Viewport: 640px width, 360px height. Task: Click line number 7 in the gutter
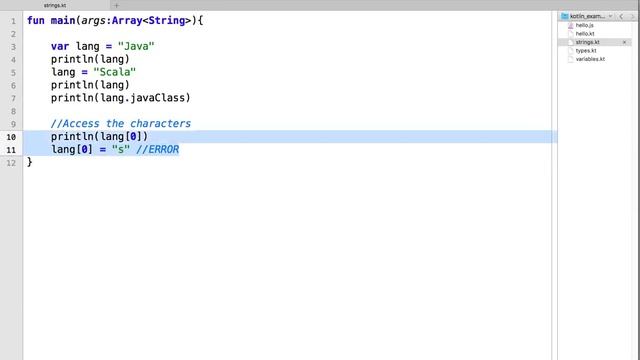pyautogui.click(x=13, y=98)
